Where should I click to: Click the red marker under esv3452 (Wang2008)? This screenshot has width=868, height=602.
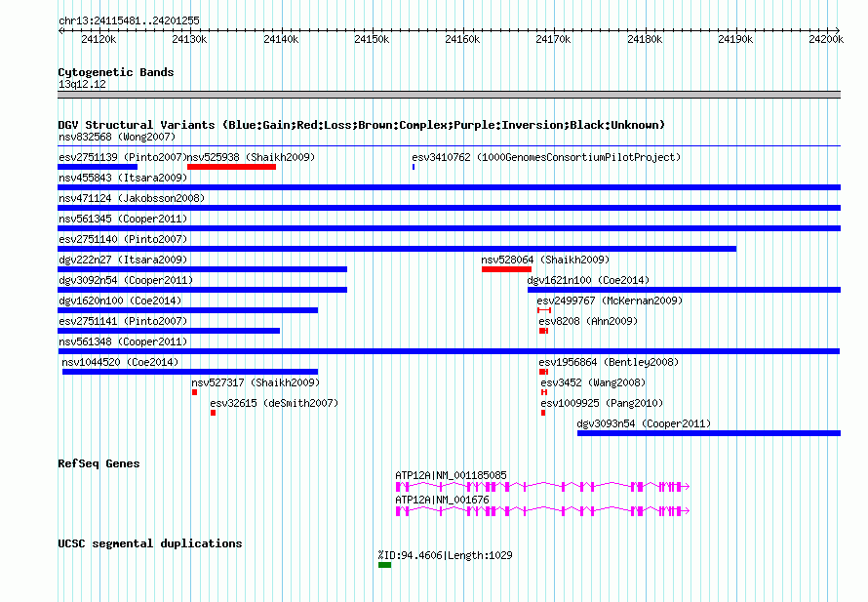tap(544, 392)
